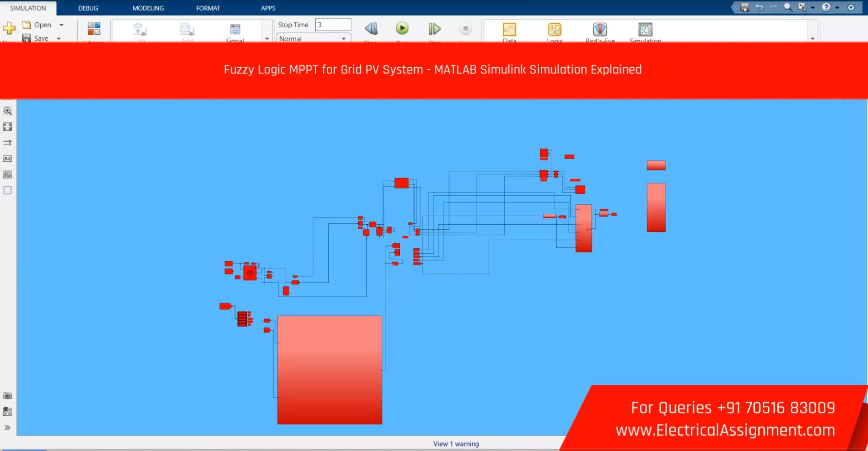Open the Library Browser icon

click(94, 29)
